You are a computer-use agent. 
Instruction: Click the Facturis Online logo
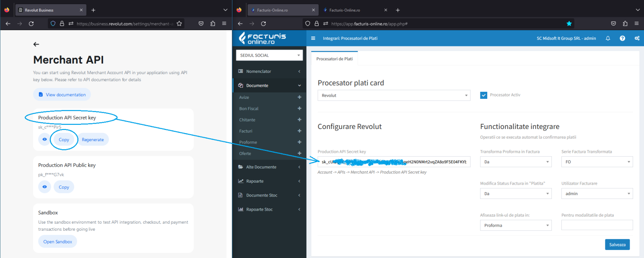[262, 39]
